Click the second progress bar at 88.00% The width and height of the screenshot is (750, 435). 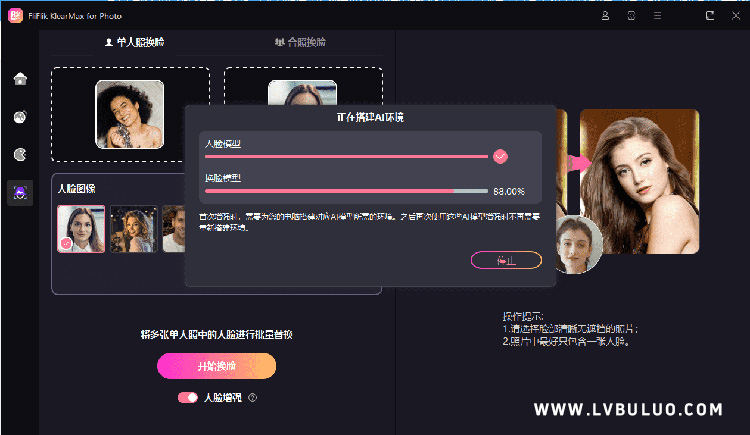pos(346,191)
